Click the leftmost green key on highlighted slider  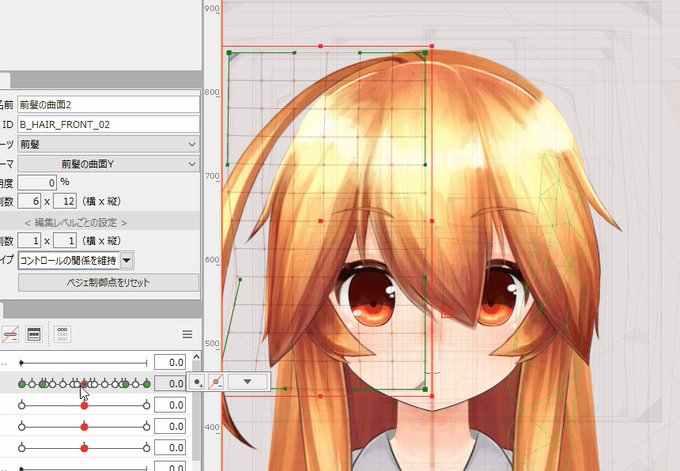click(x=22, y=384)
